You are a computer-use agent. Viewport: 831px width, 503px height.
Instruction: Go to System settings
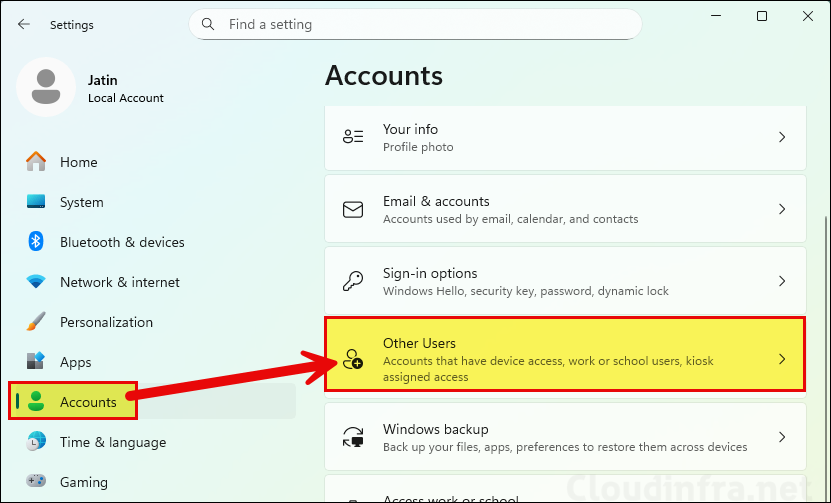coord(82,202)
